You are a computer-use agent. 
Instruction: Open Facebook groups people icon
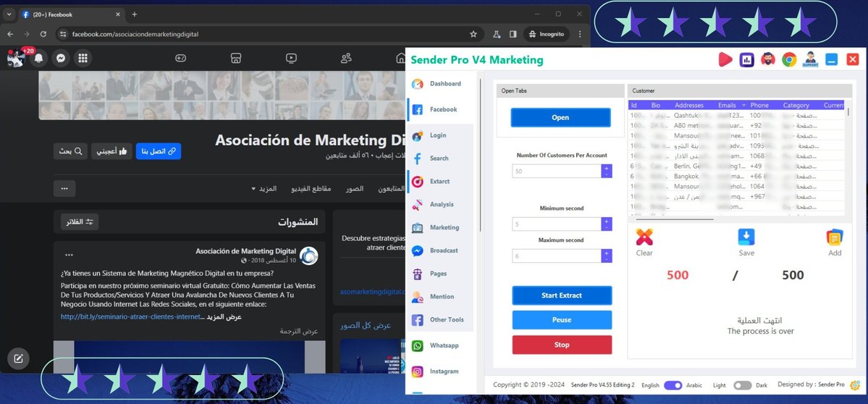pos(347,58)
